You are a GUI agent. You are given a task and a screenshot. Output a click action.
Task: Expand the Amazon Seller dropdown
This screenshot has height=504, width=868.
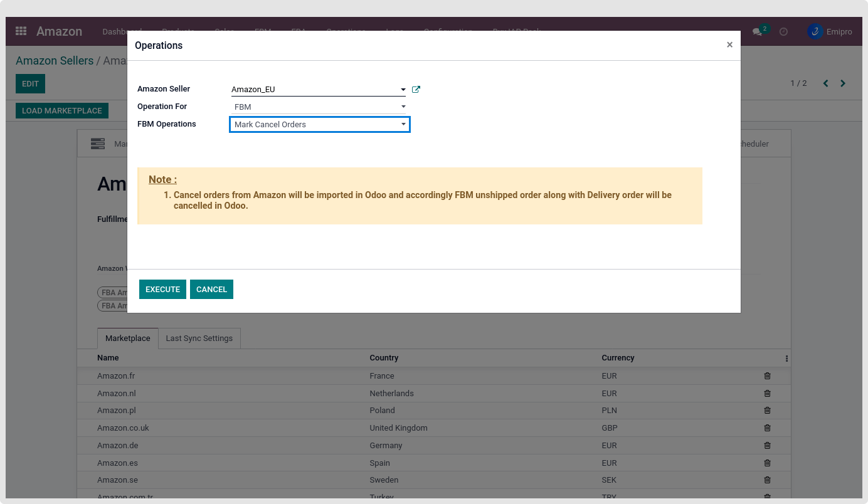click(x=403, y=90)
